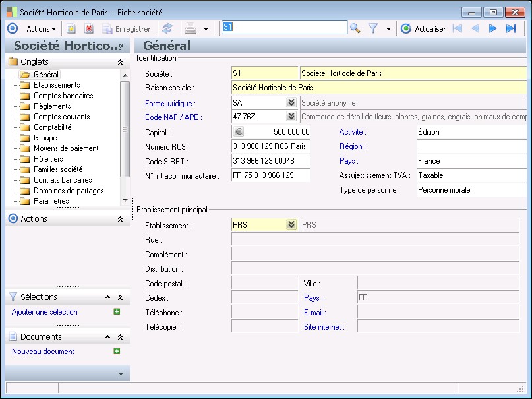Click the Raison sociale input field
The image size is (532, 399).
point(379,88)
